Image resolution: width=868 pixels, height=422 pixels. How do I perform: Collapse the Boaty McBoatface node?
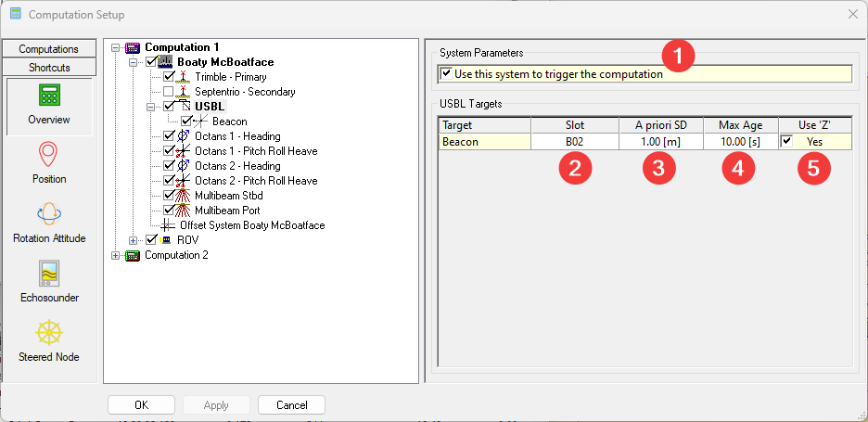tap(134, 62)
